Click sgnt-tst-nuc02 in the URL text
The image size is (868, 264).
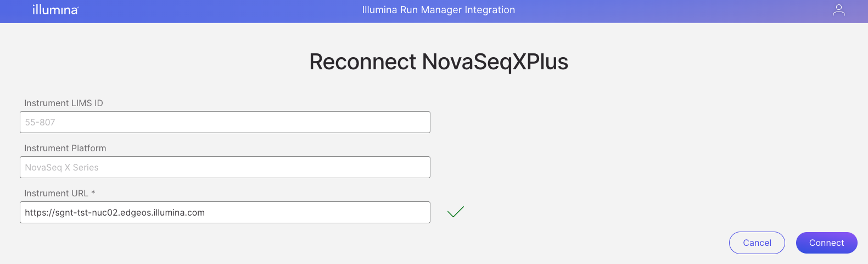point(86,212)
